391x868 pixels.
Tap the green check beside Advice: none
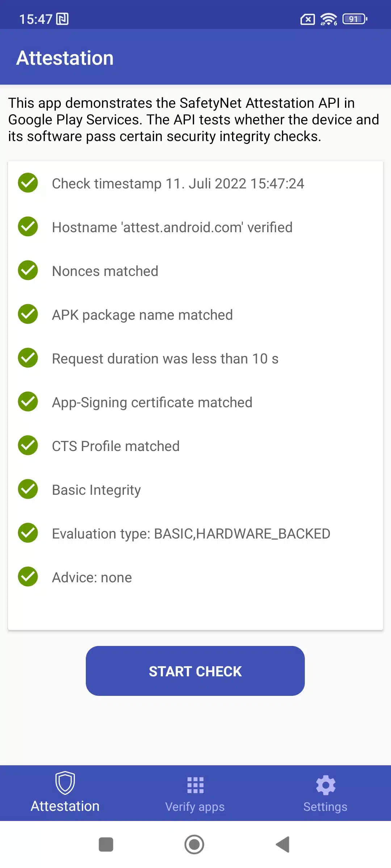(x=28, y=577)
